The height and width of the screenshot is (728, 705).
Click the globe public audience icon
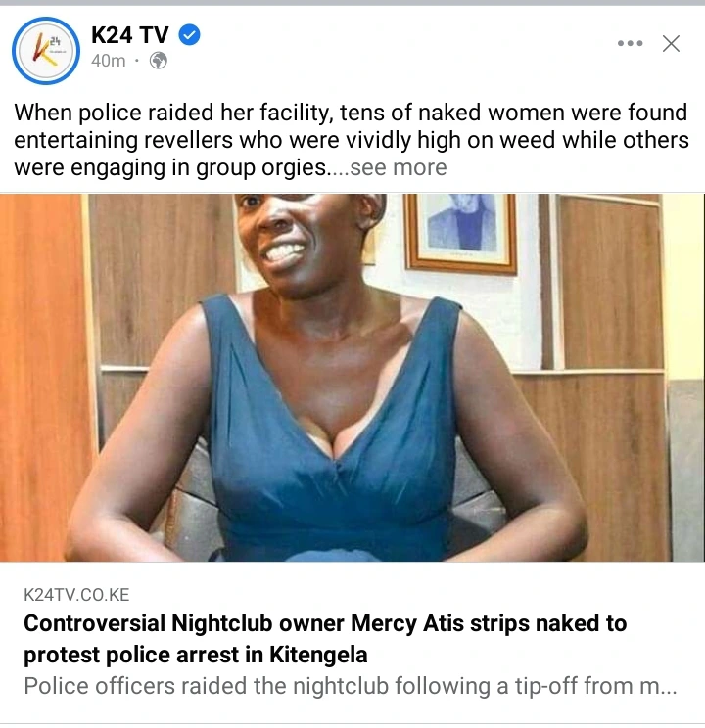click(159, 61)
